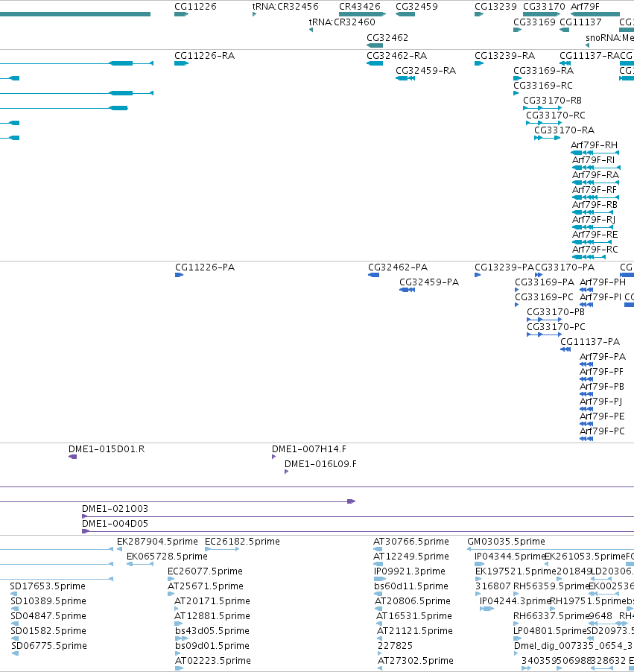The height and width of the screenshot is (672, 634).
Task: Click transcript Arf79F-RC
Action: tap(589, 257)
